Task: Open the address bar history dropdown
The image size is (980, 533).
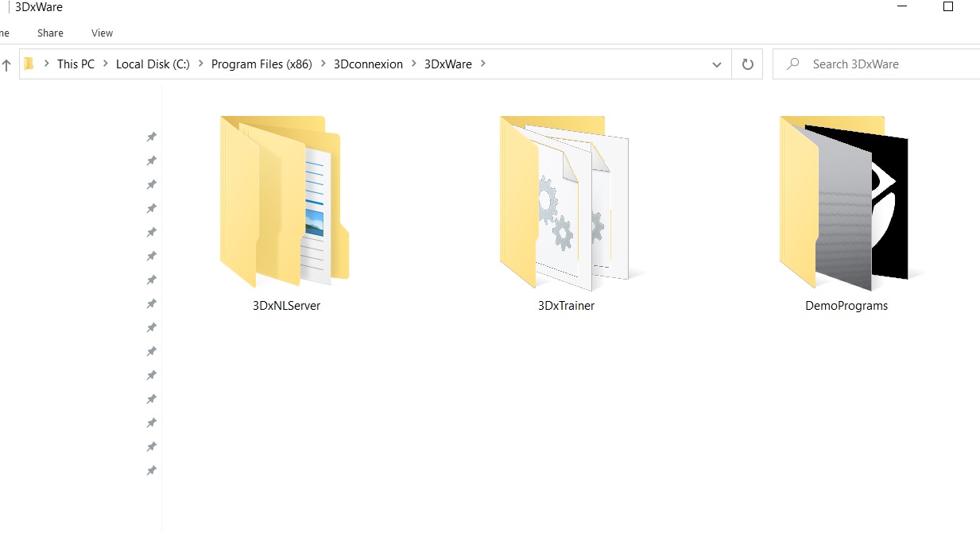Action: point(717,64)
